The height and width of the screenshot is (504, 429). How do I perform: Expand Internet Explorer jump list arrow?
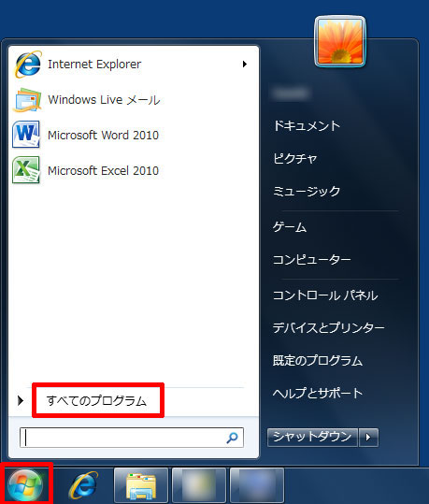point(245,64)
